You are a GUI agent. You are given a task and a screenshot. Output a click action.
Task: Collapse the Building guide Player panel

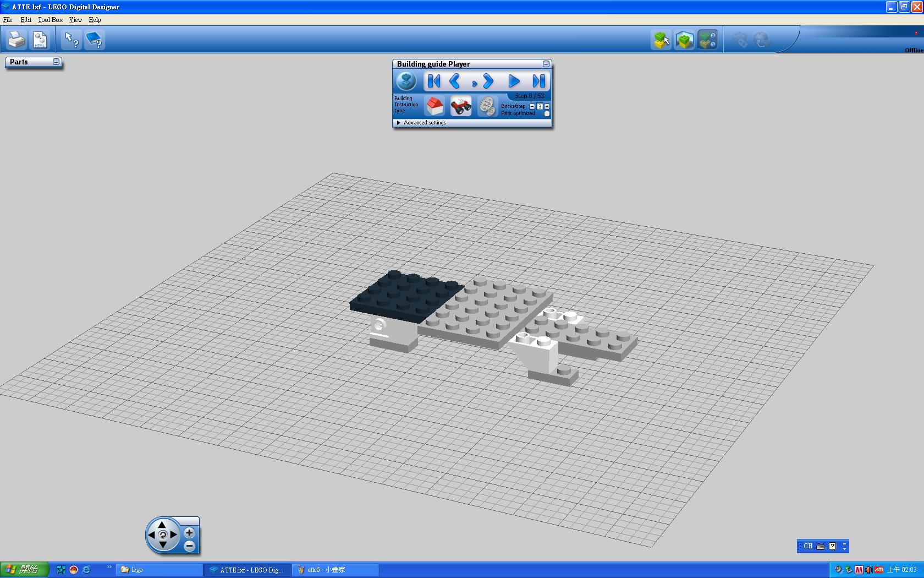point(546,64)
